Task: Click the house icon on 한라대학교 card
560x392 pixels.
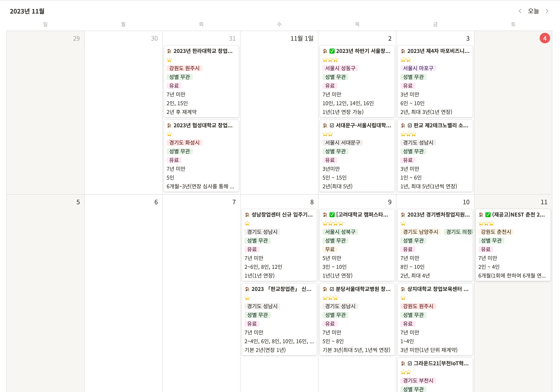Action: click(x=169, y=51)
